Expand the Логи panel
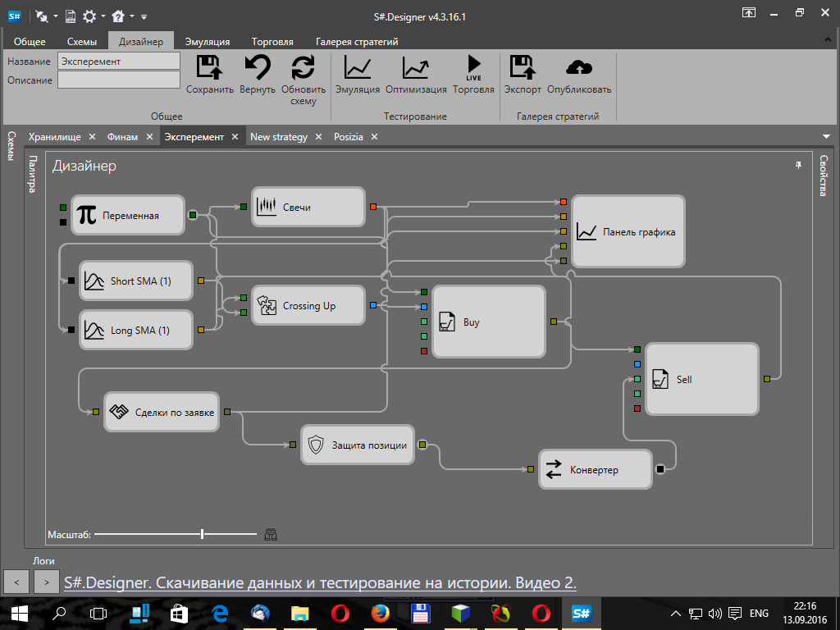840x630 pixels. (43, 561)
